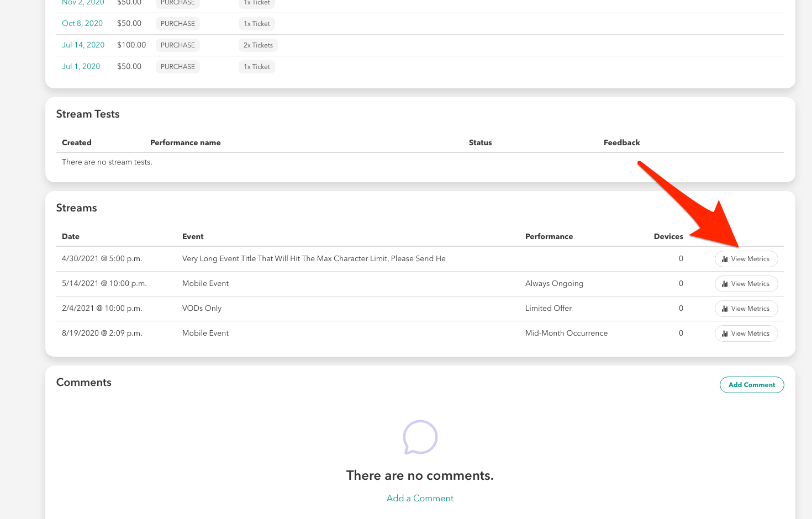Viewport: 812px width, 519px height.
Task: Click the Status column header
Action: [x=480, y=142]
